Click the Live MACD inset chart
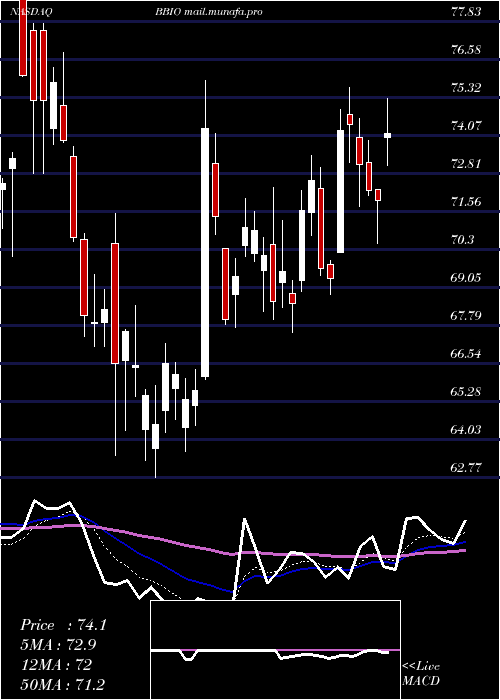The height and width of the screenshot is (700, 500). [x=275, y=650]
